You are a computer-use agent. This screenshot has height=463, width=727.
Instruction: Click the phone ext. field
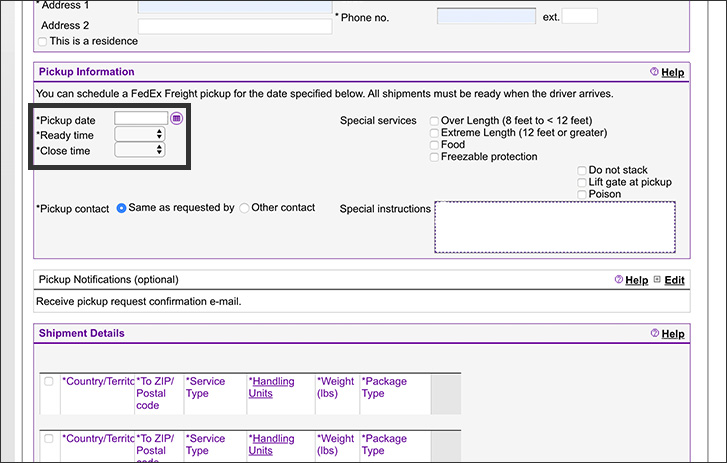pyautogui.click(x=580, y=16)
